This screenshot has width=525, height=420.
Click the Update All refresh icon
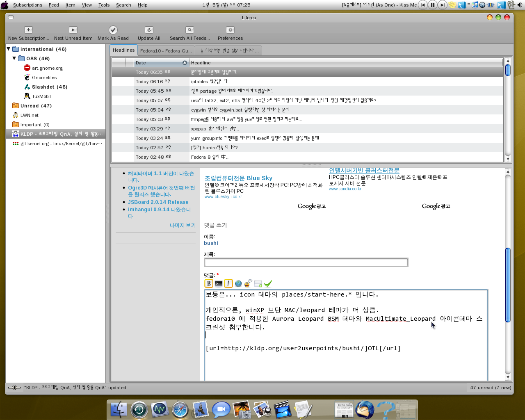tap(149, 30)
